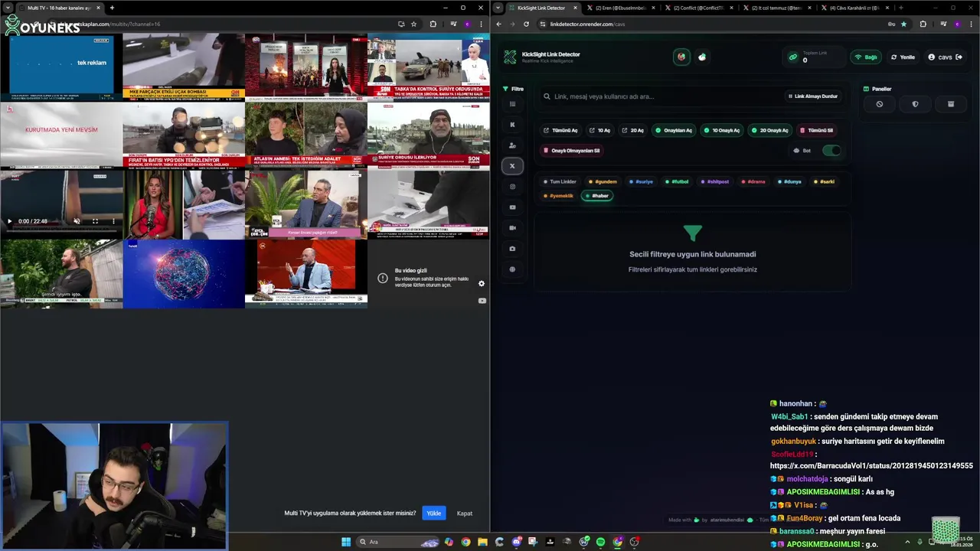
Task: Open the archive panel under Paneller
Action: click(x=951, y=104)
